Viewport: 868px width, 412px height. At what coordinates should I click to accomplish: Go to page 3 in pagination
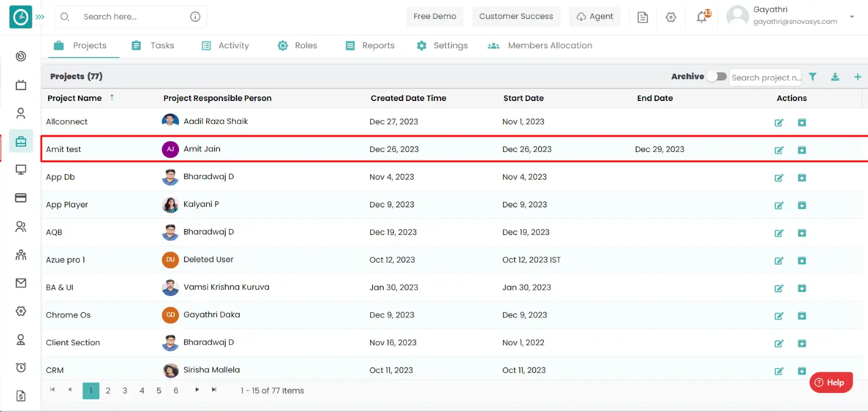coord(125,391)
